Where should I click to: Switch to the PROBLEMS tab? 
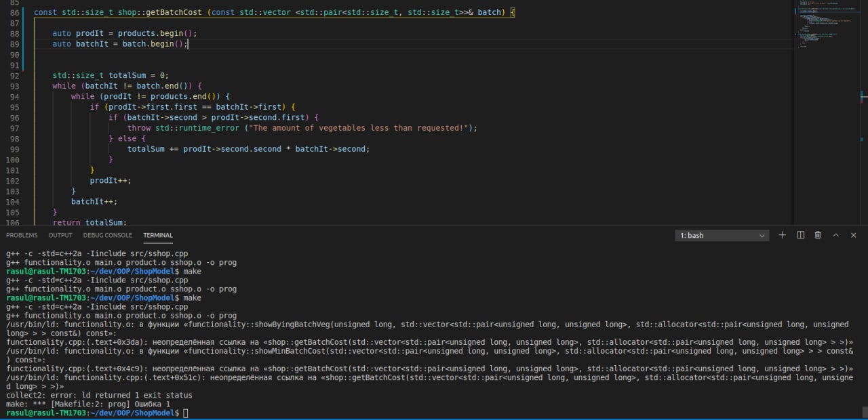(x=22, y=235)
